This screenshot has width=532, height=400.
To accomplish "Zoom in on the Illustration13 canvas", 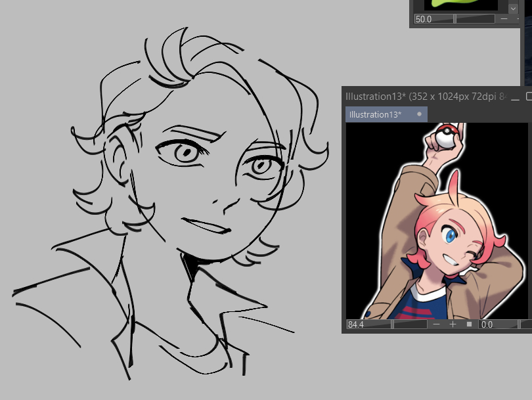I will pos(453,324).
